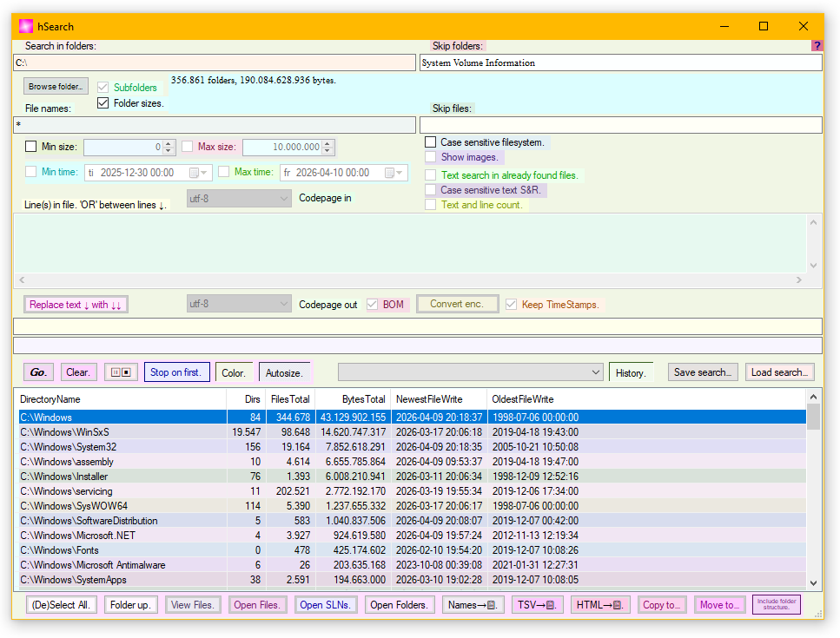Click Replace text with button
Screen dimensions: 840x638
76,305
